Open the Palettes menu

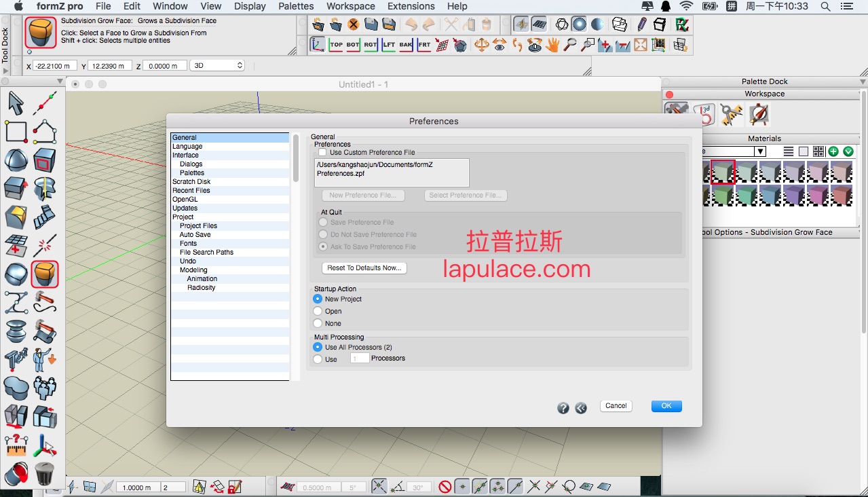tap(296, 6)
